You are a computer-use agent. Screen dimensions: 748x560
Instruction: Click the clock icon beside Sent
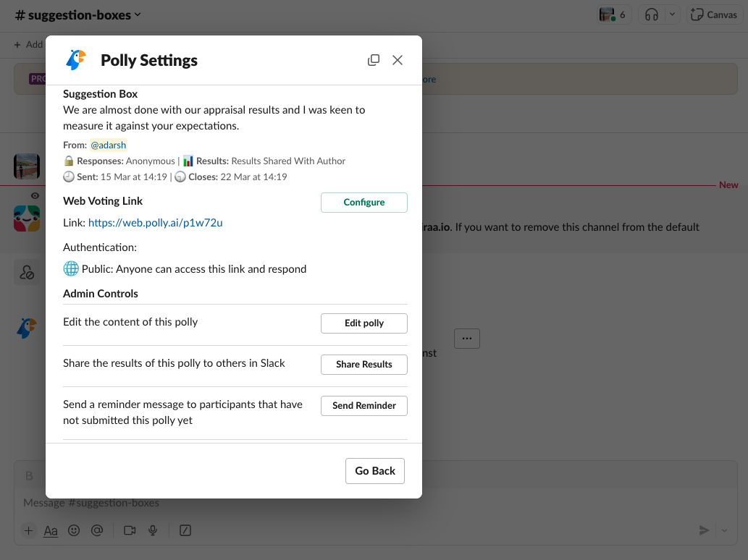pos(69,177)
